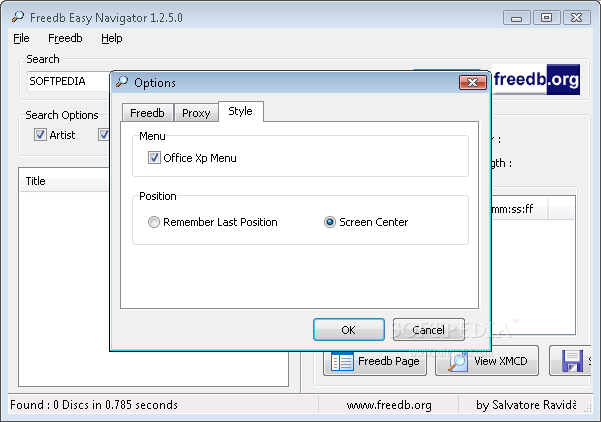This screenshot has width=601, height=422.
Task: Click the freedb.org logo
Action: click(x=536, y=79)
